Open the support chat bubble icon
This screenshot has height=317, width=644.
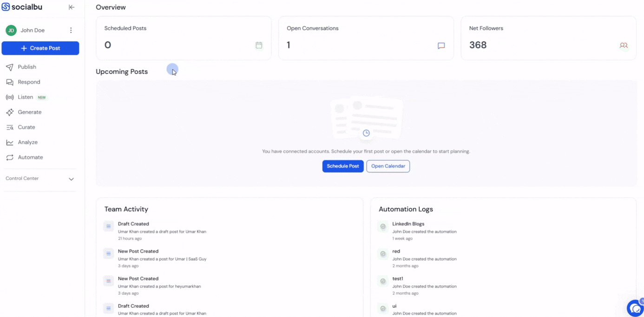635,308
